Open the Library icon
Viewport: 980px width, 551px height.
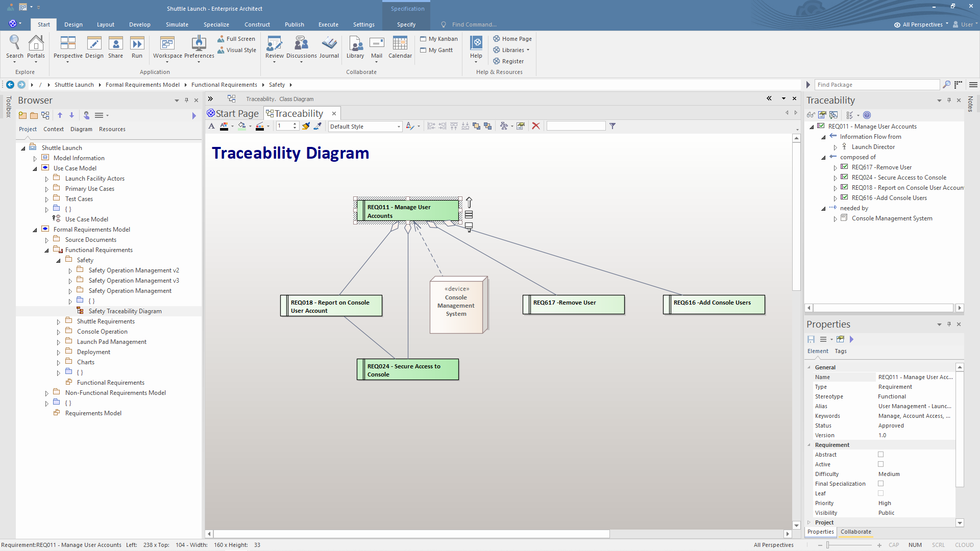355,47
